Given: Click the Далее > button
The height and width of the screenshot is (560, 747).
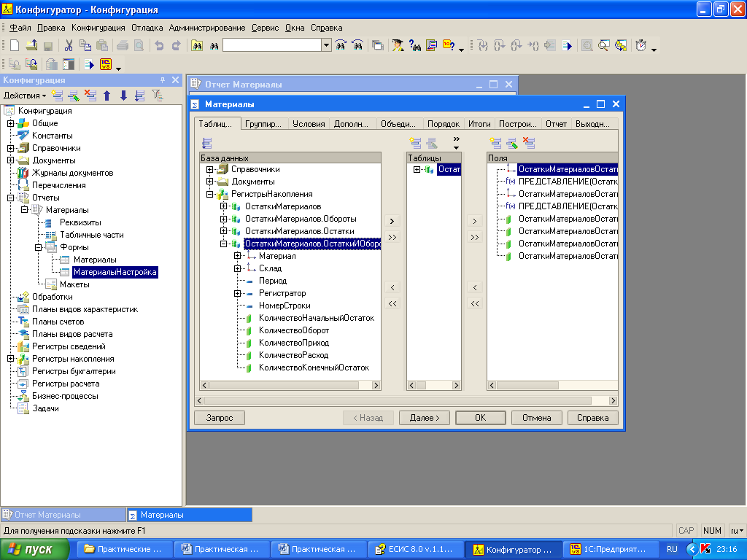Looking at the screenshot, I should point(425,418).
